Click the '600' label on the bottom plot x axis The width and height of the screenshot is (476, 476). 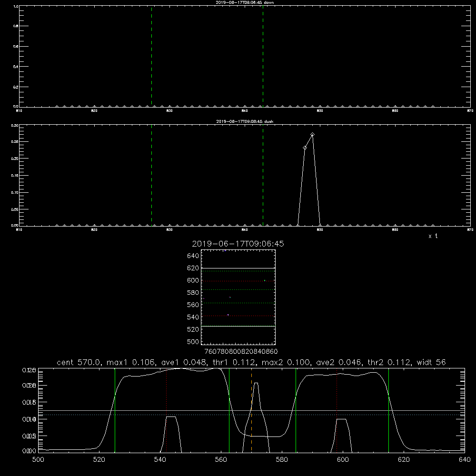[x=343, y=460]
